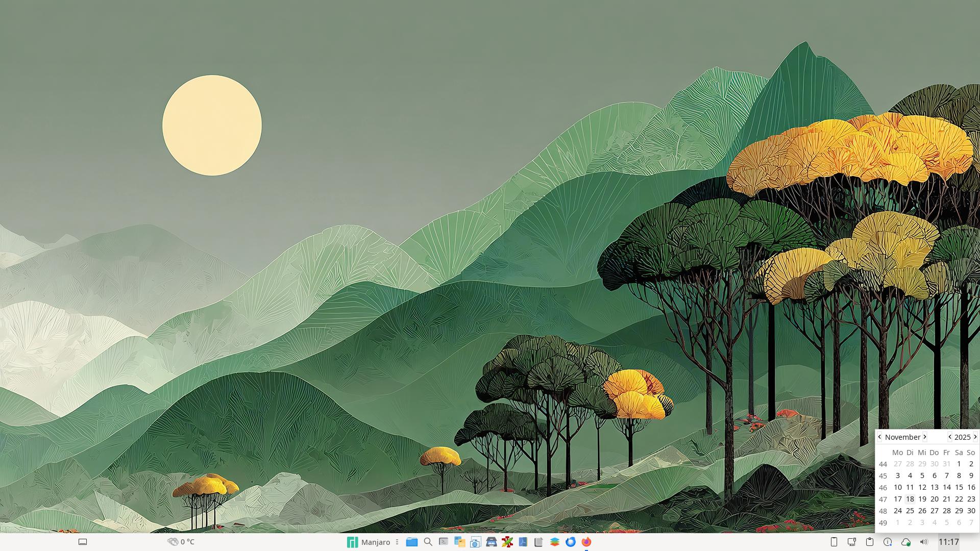Click the Firefox browser icon
The width and height of the screenshot is (980, 551).
click(x=586, y=542)
